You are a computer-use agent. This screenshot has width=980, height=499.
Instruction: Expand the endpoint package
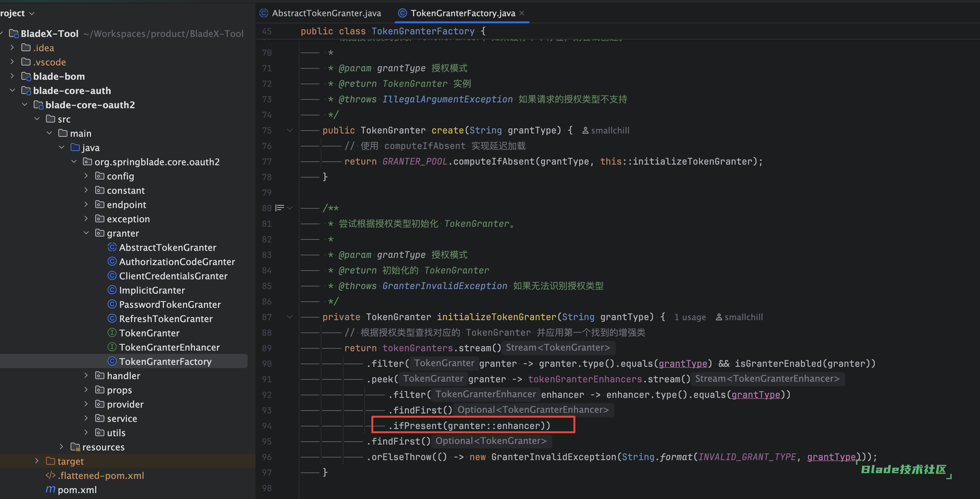pyautogui.click(x=86, y=204)
